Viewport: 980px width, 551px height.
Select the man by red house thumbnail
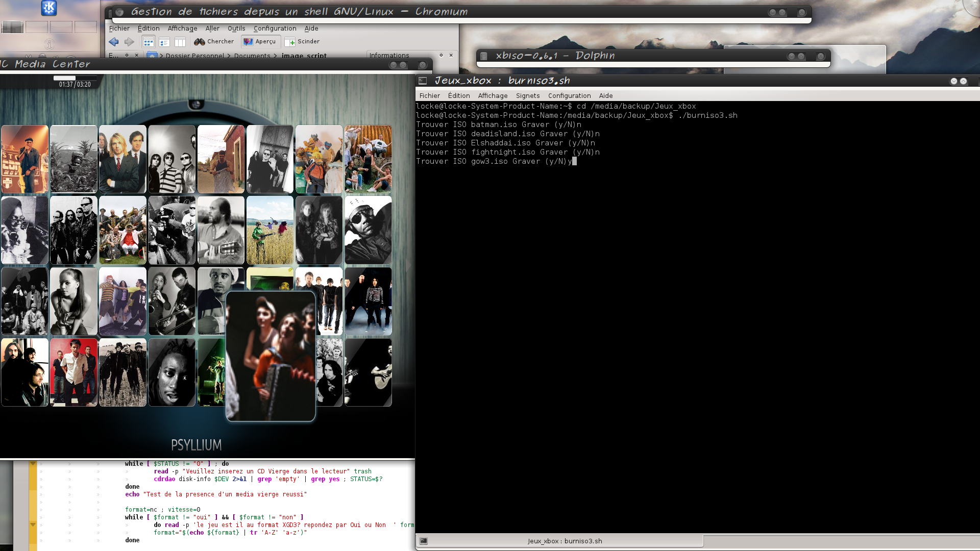221,159
